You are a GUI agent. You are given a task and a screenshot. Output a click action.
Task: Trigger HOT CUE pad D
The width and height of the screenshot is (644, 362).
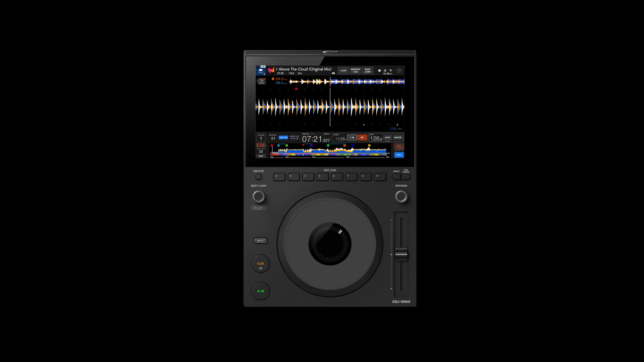point(323,177)
